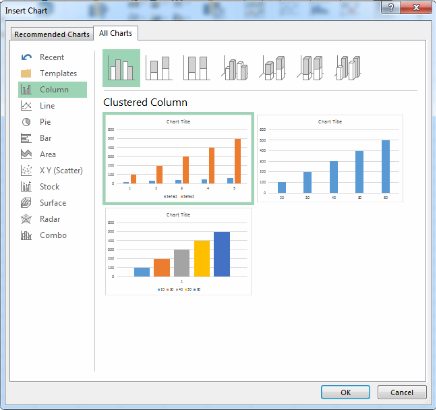Select the 3-D Column subtype icon
The image size is (436, 410).
click(x=348, y=68)
